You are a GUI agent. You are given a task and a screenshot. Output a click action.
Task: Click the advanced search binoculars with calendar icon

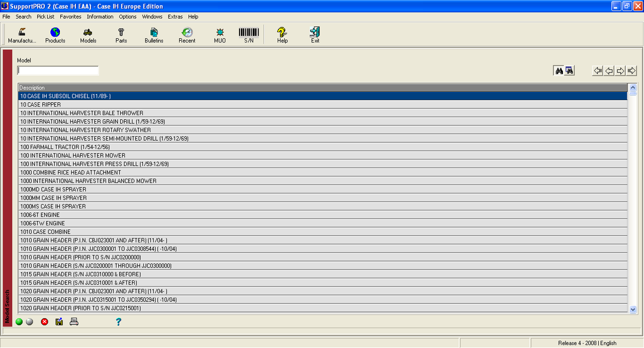(x=569, y=71)
